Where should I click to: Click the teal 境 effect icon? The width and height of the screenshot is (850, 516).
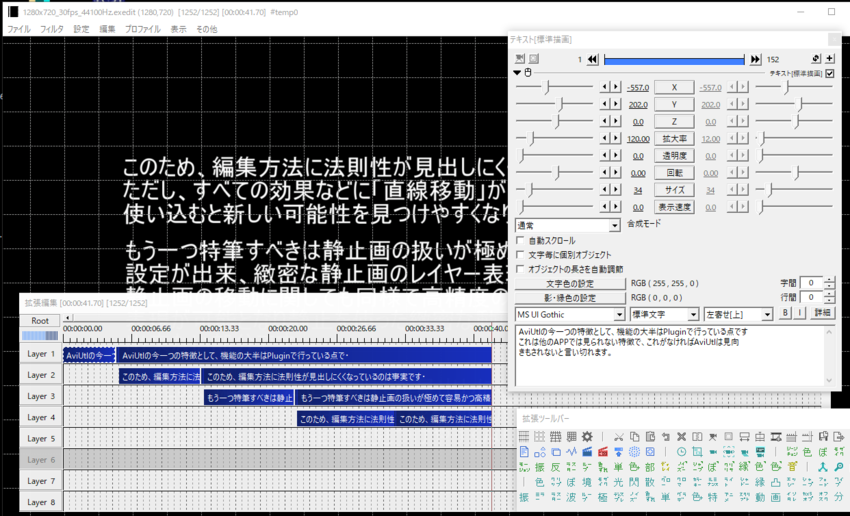pyautogui.click(x=587, y=482)
